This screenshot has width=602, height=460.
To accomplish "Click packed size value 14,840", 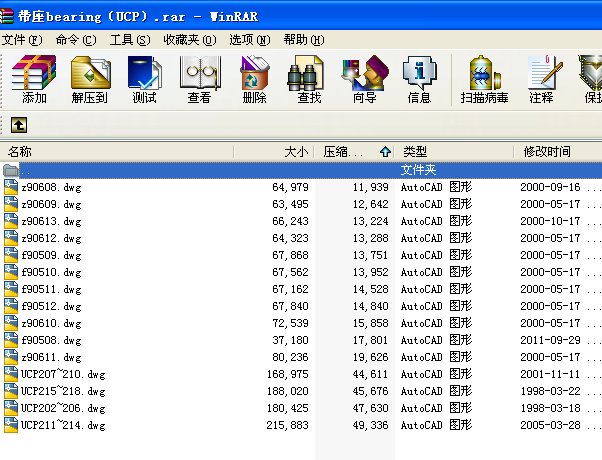I will 370,306.
